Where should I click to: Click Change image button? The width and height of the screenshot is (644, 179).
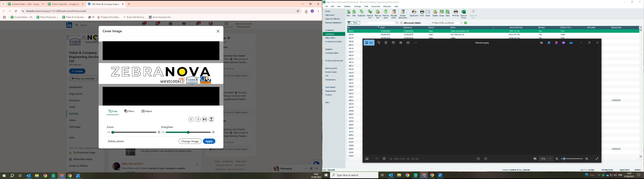tap(190, 141)
